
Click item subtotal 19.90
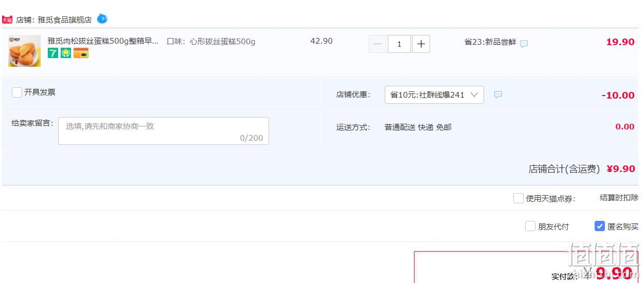[620, 42]
